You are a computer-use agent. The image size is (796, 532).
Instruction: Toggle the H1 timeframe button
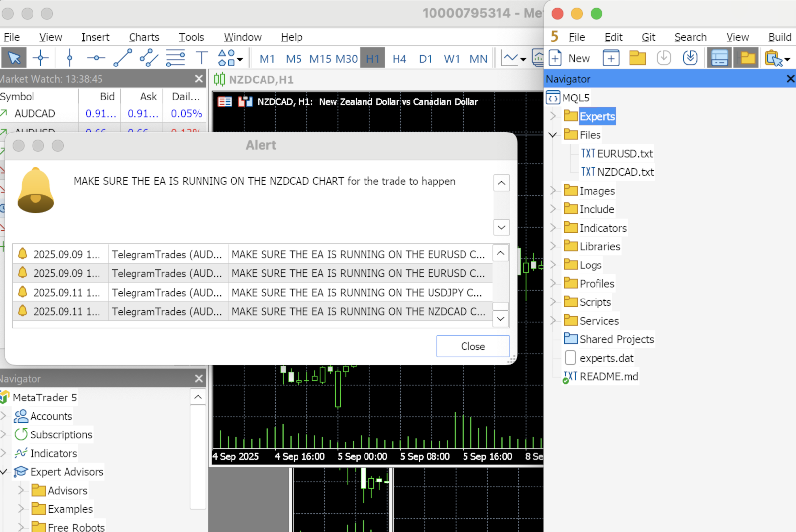[373, 59]
